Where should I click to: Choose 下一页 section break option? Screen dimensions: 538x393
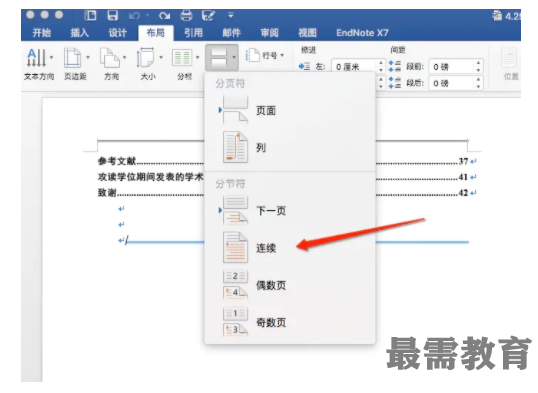click(x=290, y=210)
